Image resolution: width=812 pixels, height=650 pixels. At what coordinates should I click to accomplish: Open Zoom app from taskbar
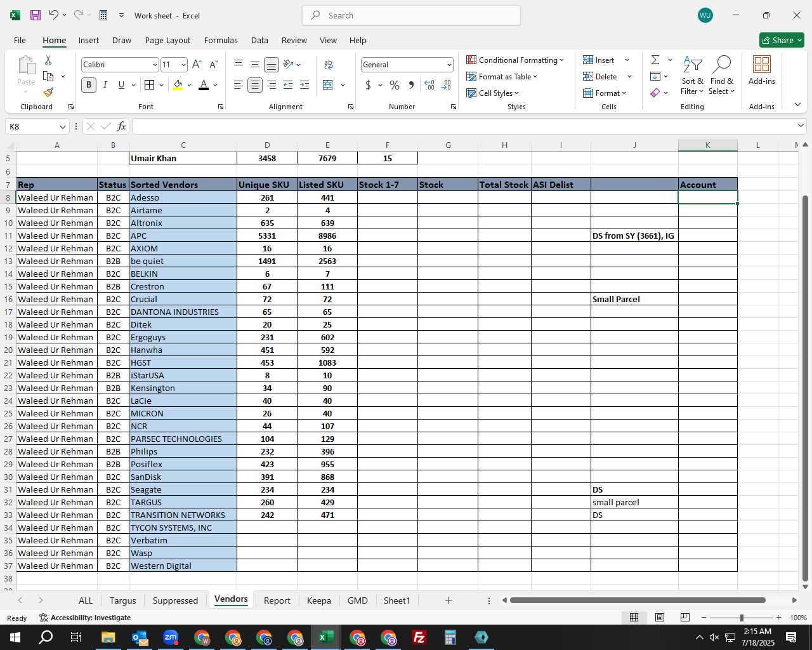[x=170, y=637]
